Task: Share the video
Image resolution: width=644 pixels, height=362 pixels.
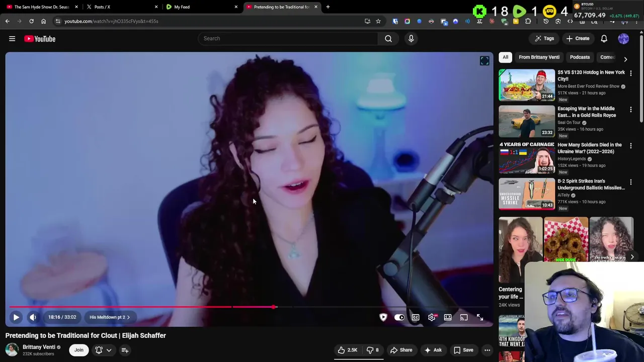Action: click(401, 350)
